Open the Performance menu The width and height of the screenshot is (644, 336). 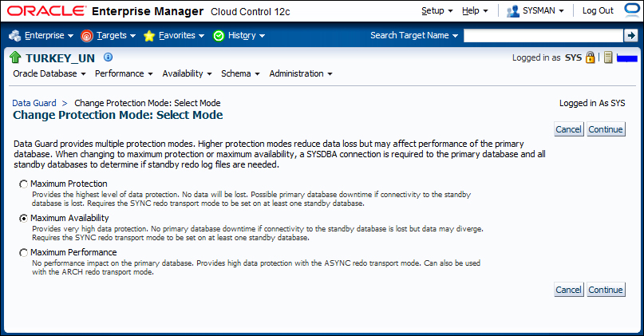click(124, 73)
